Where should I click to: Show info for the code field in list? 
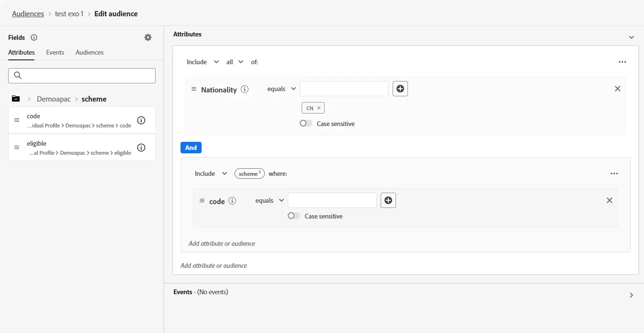(x=141, y=120)
